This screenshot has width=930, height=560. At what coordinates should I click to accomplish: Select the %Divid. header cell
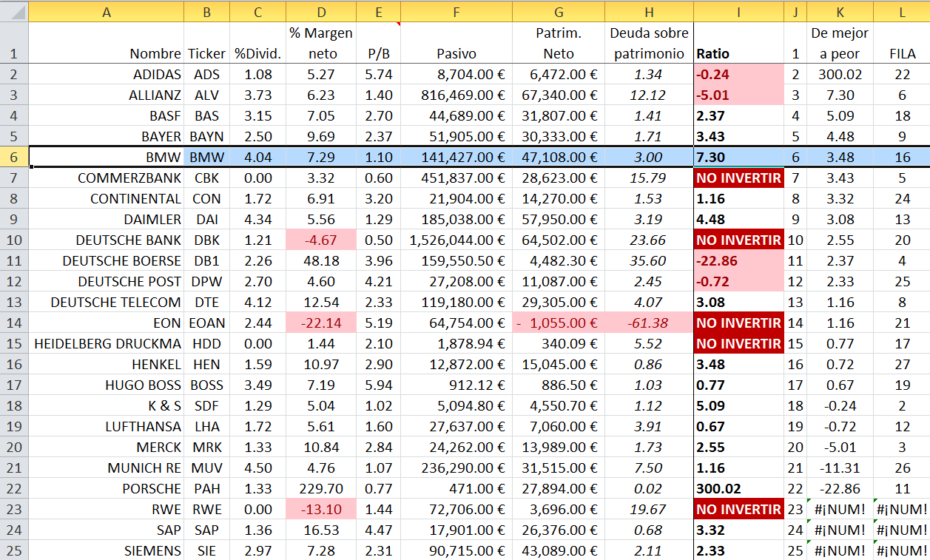257,43
